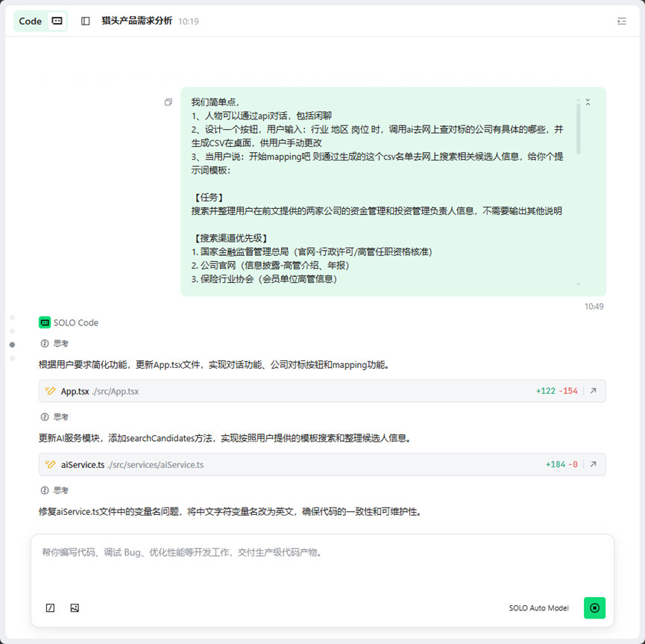Click the SOLO Code avatar icon
This screenshot has height=644, width=645.
[x=45, y=322]
